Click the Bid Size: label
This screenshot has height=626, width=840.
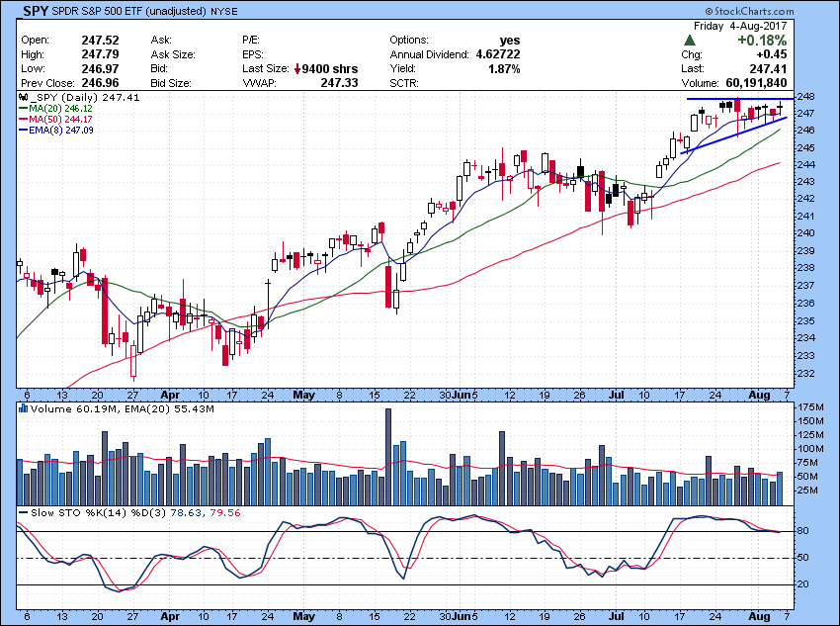pyautogui.click(x=171, y=84)
